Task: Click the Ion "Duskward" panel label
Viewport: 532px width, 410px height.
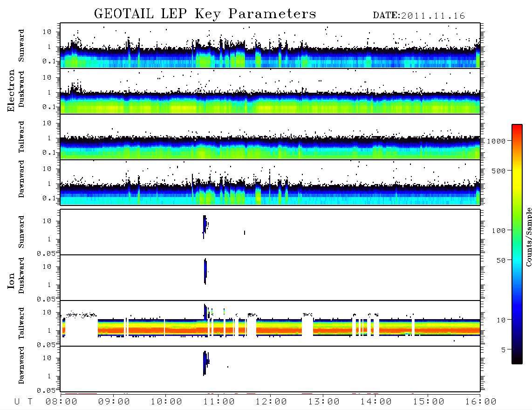Action: [x=21, y=276]
